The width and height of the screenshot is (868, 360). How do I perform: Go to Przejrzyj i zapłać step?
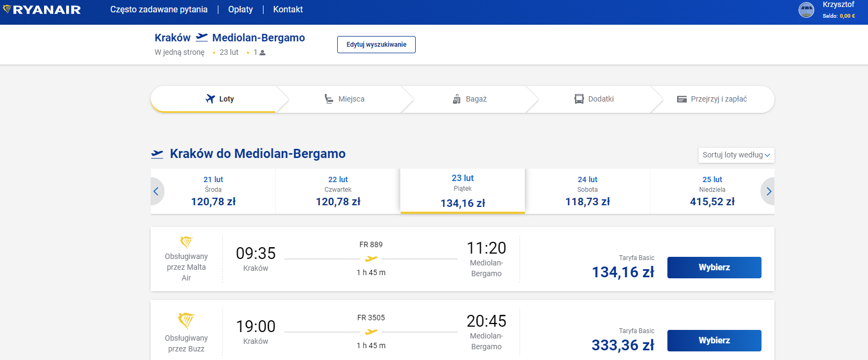tap(712, 99)
